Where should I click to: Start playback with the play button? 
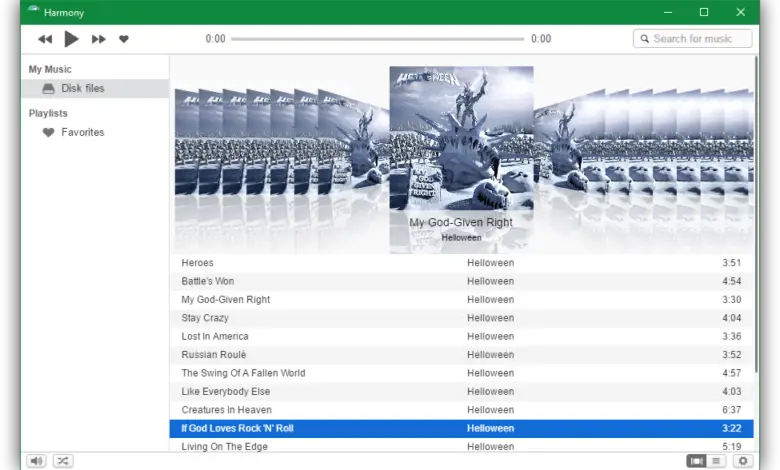[71, 39]
